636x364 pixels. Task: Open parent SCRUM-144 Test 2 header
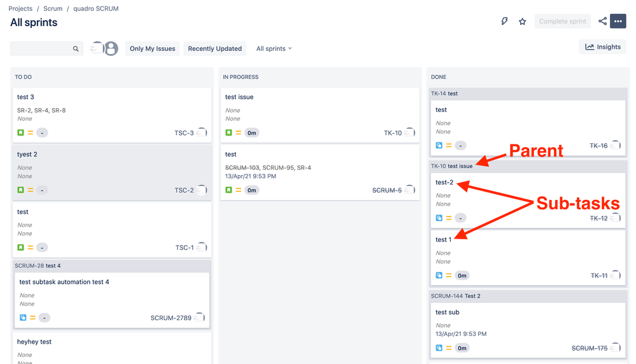coord(455,296)
